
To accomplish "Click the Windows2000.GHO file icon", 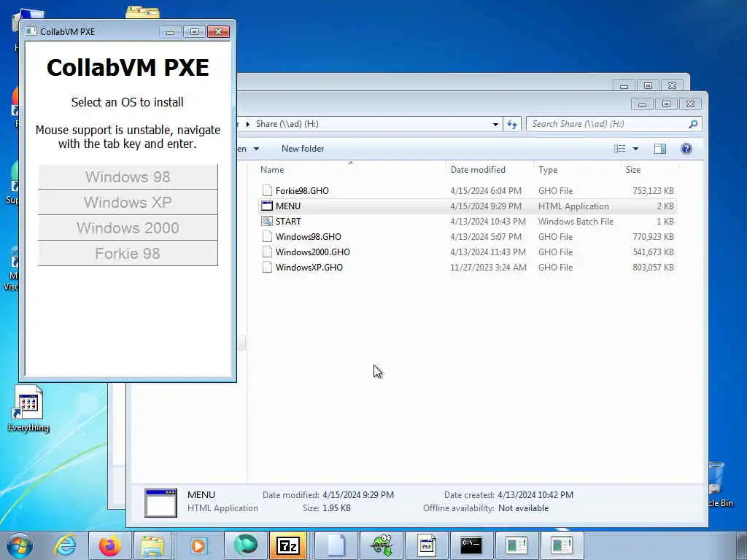I will pos(267,252).
